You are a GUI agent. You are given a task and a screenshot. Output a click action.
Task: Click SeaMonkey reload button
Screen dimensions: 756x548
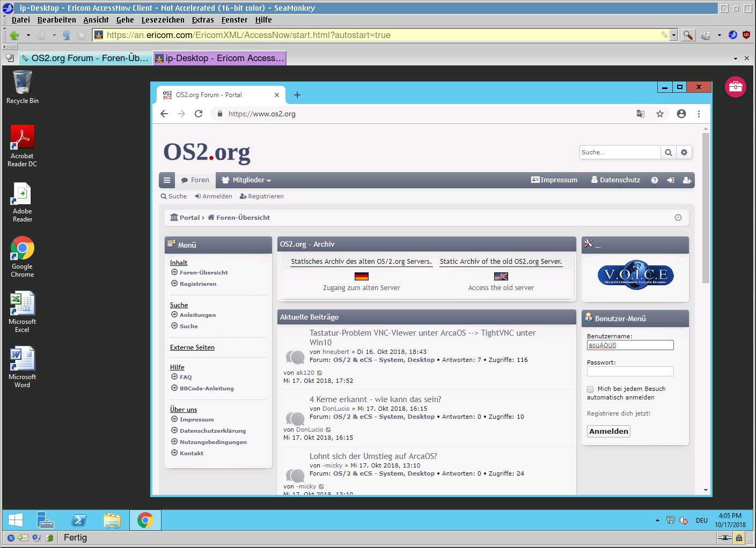(x=67, y=35)
